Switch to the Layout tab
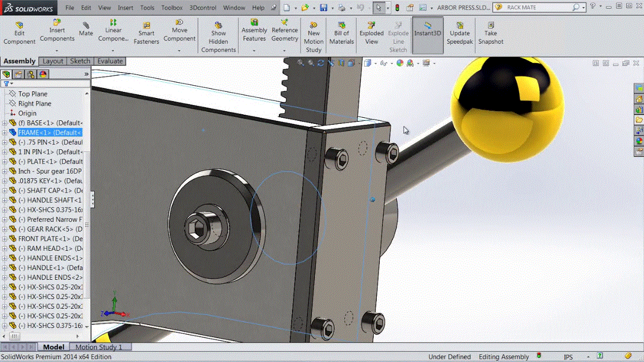644x362 pixels. 53,61
